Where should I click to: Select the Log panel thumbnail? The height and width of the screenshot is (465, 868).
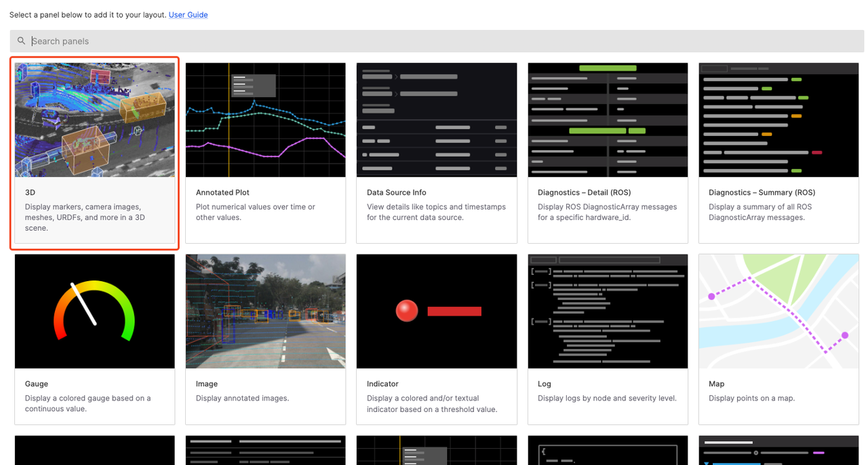click(608, 312)
